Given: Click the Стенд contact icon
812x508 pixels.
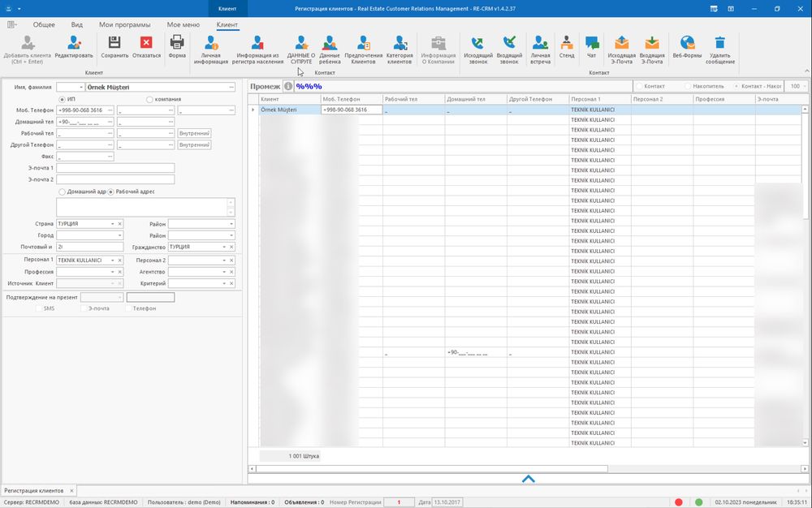Looking at the screenshot, I should (x=567, y=43).
